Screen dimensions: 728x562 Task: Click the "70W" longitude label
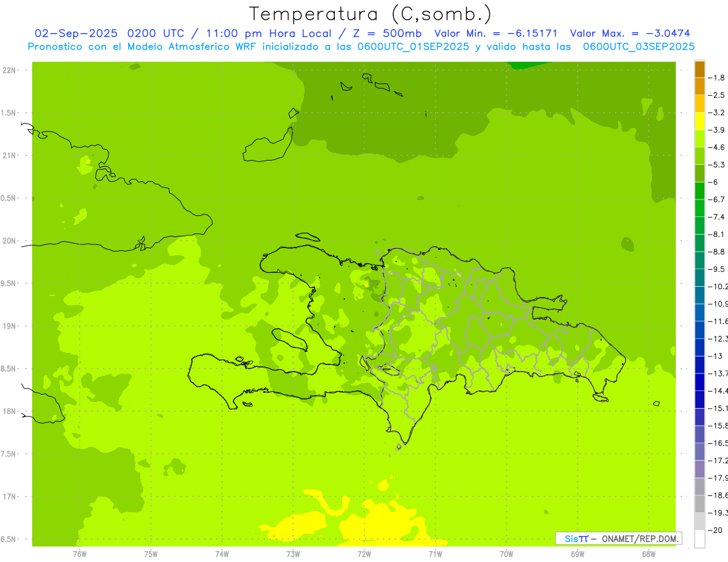(506, 554)
